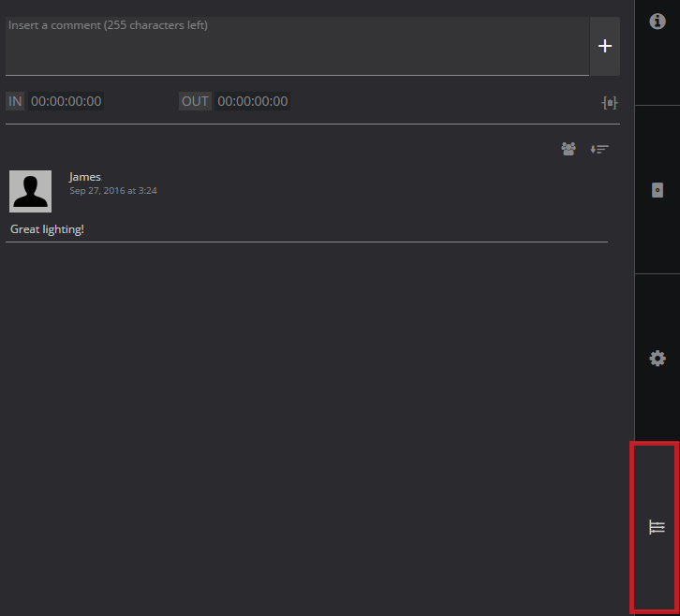Set the OUT timecode marker button

pos(195,101)
